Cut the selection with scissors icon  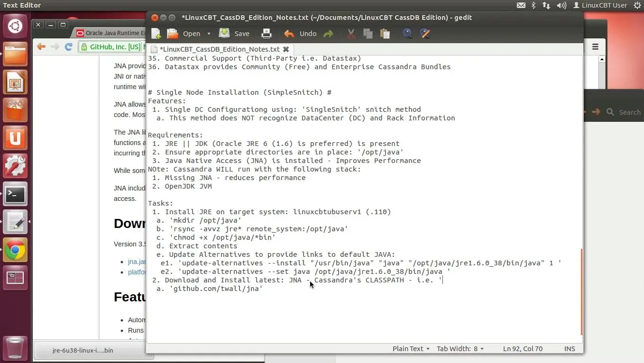pos(351,34)
